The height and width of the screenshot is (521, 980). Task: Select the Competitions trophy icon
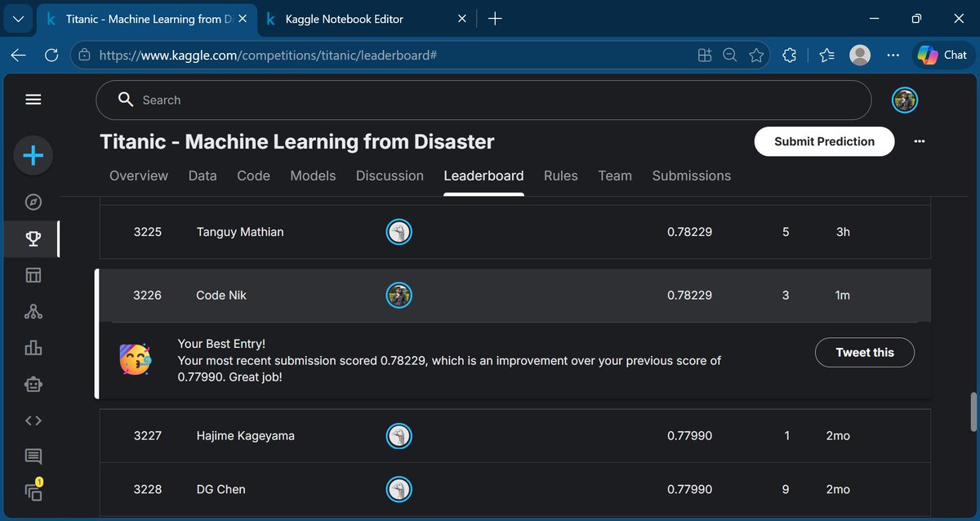(33, 238)
